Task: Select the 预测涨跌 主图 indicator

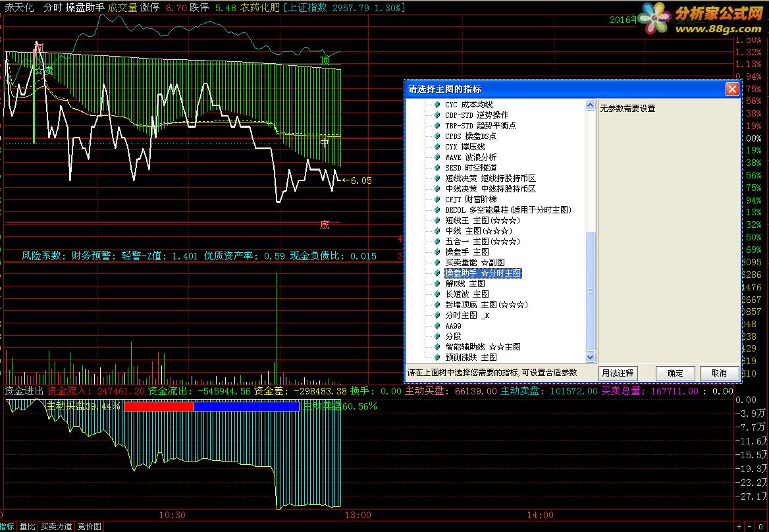Action: 470,358
